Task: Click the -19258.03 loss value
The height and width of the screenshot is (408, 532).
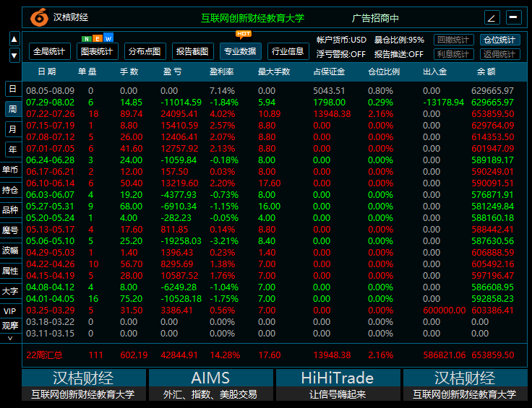Action: tap(181, 241)
